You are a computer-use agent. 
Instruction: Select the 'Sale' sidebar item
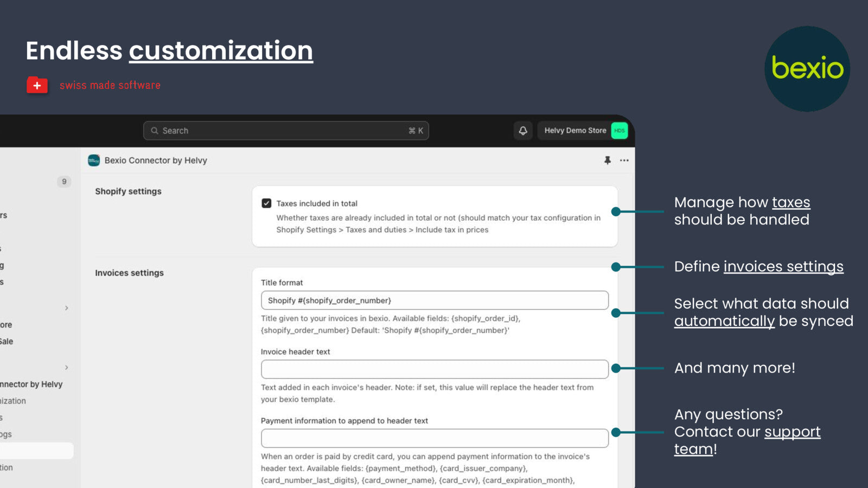coord(7,342)
